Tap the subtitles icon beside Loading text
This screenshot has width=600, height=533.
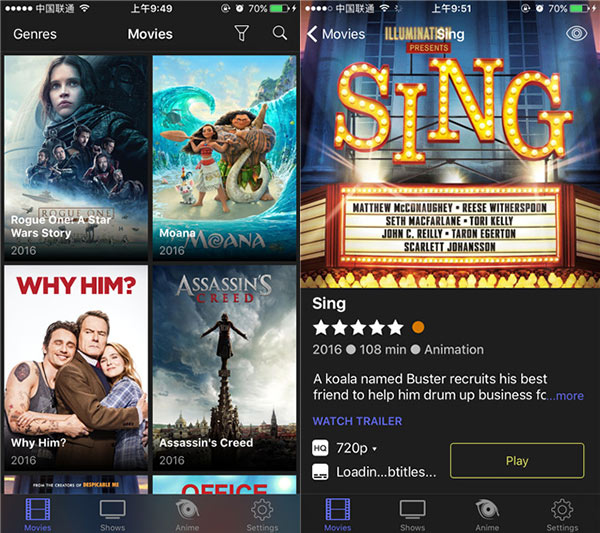click(320, 472)
